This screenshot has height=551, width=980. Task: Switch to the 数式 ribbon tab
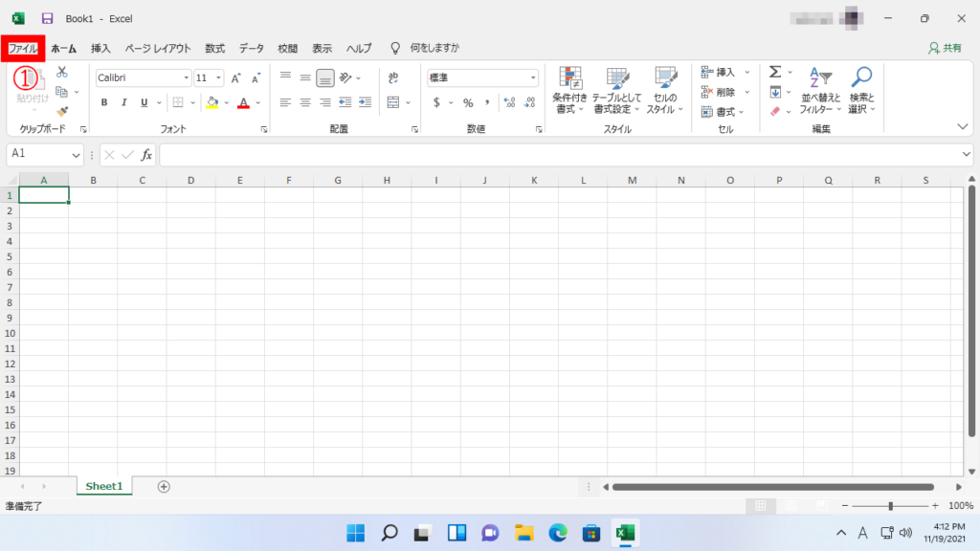(214, 48)
